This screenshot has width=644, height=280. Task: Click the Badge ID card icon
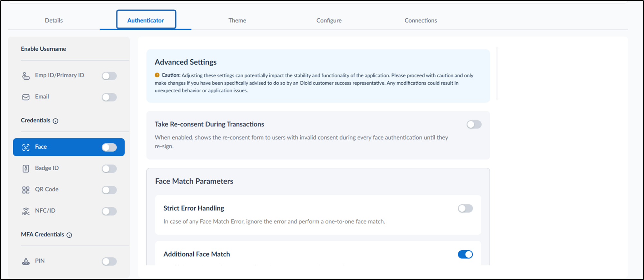point(26,169)
